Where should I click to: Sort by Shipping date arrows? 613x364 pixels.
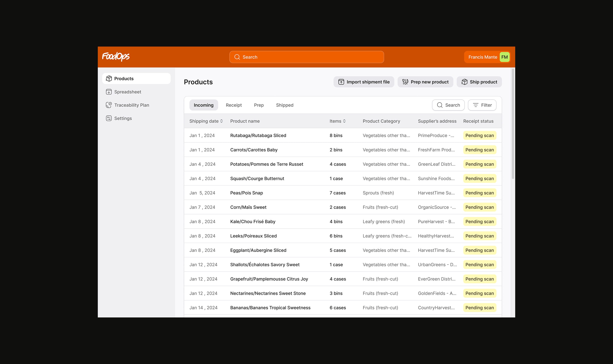(x=221, y=121)
